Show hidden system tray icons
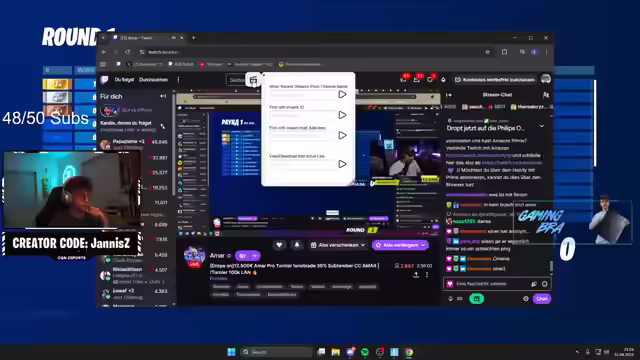 [x=577, y=352]
